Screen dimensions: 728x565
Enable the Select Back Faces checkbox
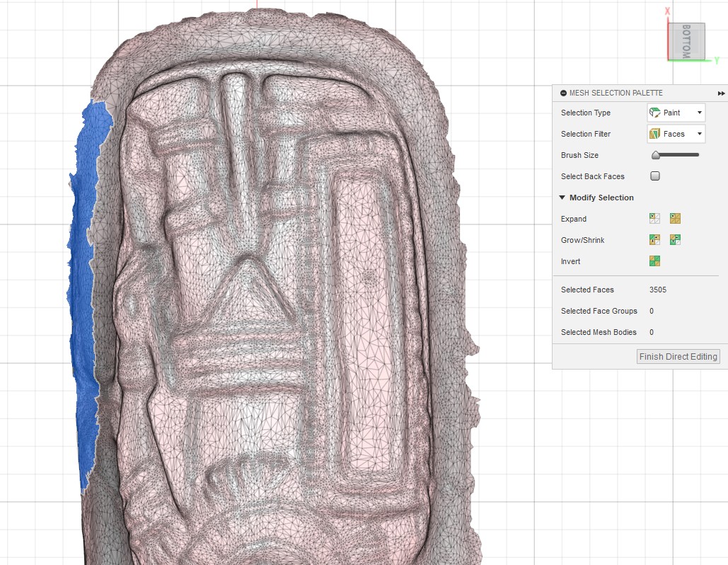pyautogui.click(x=655, y=176)
